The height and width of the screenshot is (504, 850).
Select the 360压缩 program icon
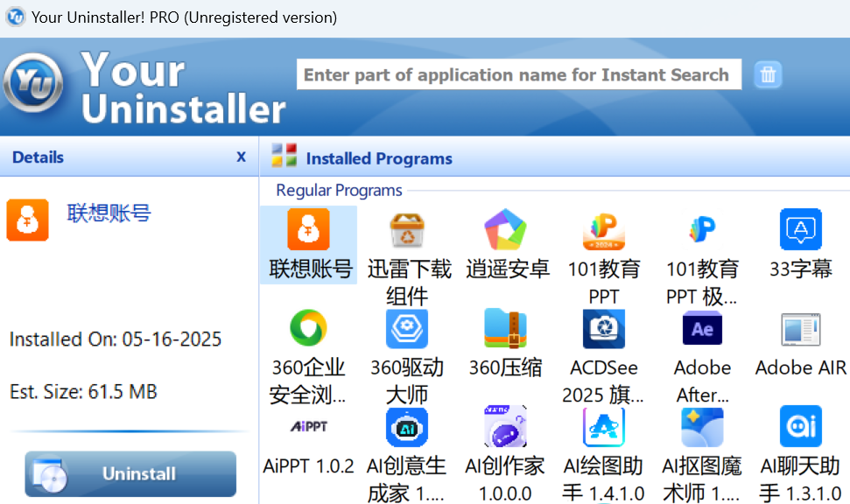point(505,328)
